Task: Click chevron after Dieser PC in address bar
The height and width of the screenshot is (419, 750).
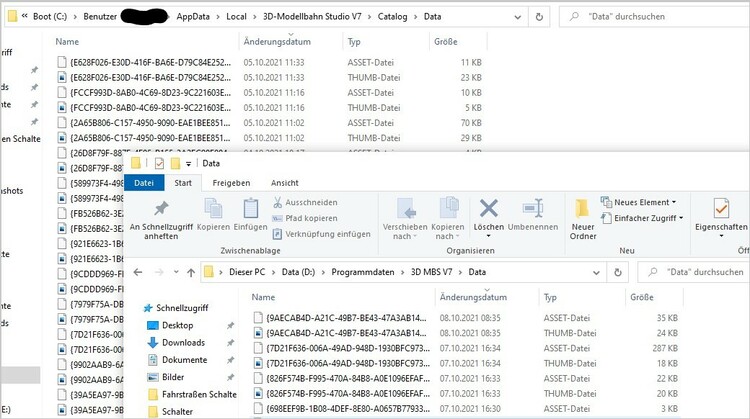Action: (274, 273)
